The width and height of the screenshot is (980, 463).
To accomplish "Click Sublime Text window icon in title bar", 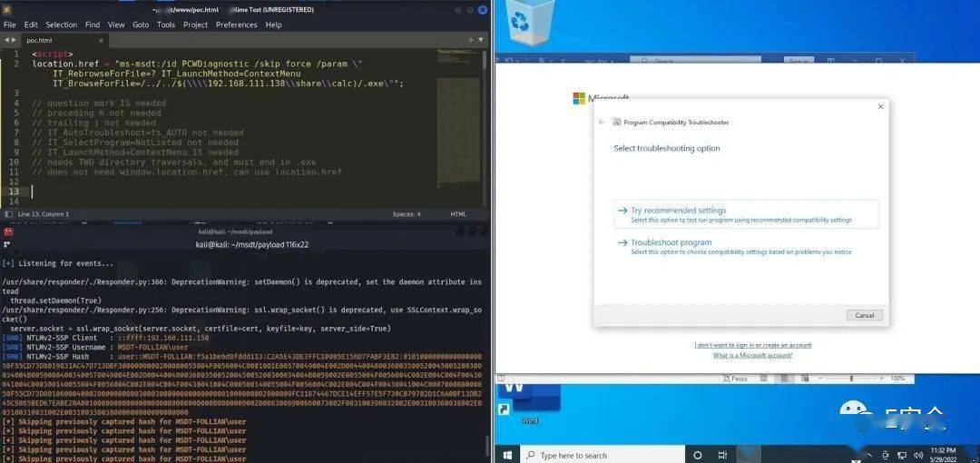I will point(7,9).
